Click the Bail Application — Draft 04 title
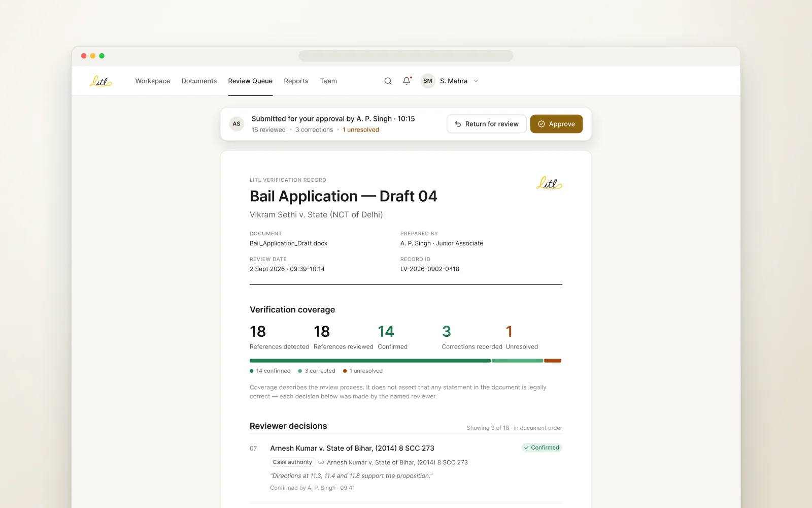 (344, 196)
